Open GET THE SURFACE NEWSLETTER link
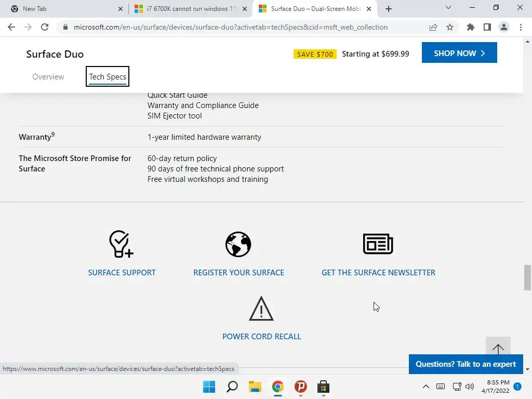The image size is (532, 399). click(x=378, y=272)
